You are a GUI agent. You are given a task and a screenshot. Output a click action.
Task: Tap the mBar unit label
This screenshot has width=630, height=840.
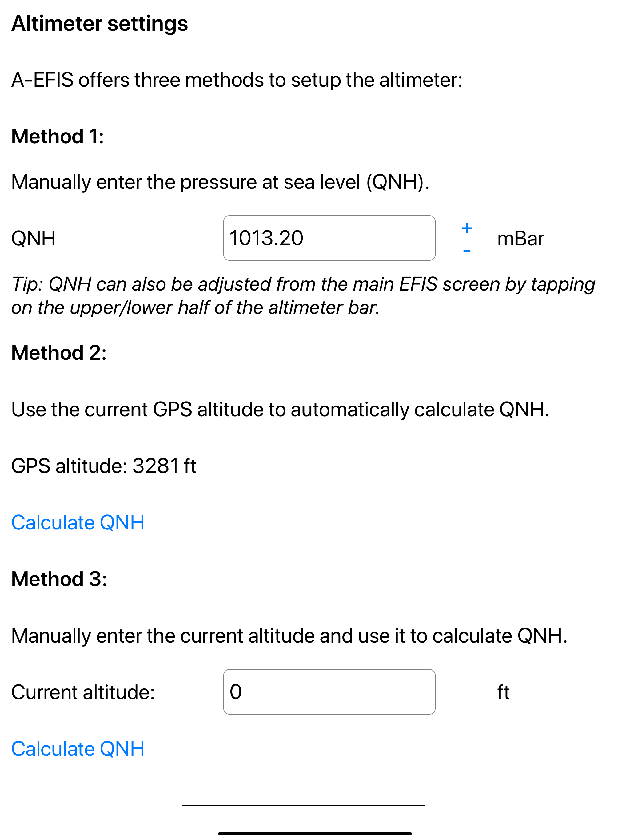[520, 239]
